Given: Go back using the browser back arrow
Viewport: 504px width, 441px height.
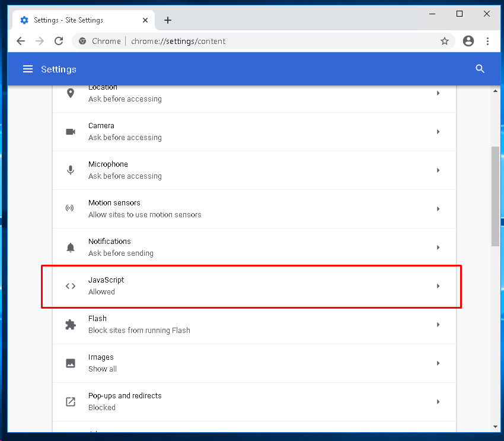Looking at the screenshot, I should coord(21,41).
